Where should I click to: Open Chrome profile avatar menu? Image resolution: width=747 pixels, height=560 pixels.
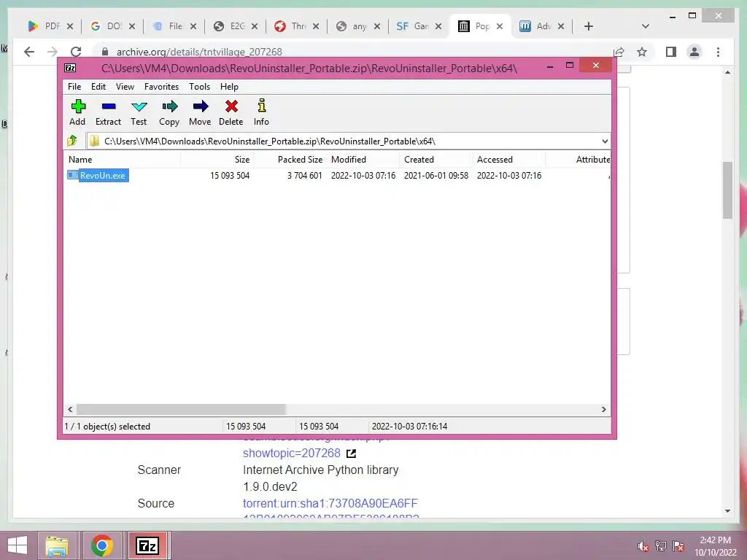(694, 52)
